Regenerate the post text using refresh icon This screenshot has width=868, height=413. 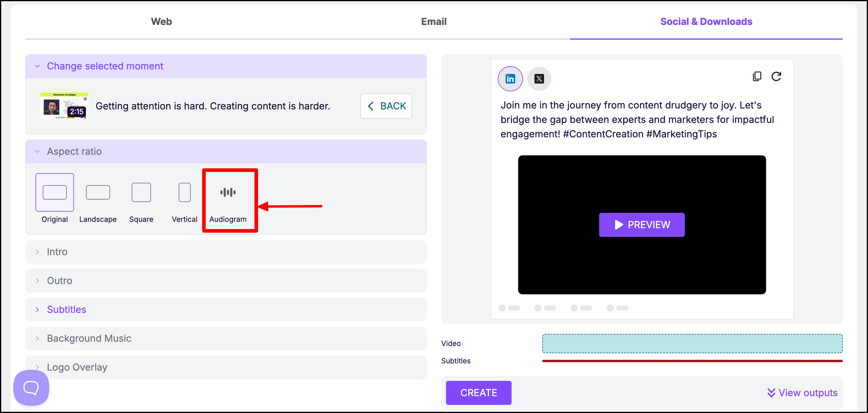click(776, 76)
